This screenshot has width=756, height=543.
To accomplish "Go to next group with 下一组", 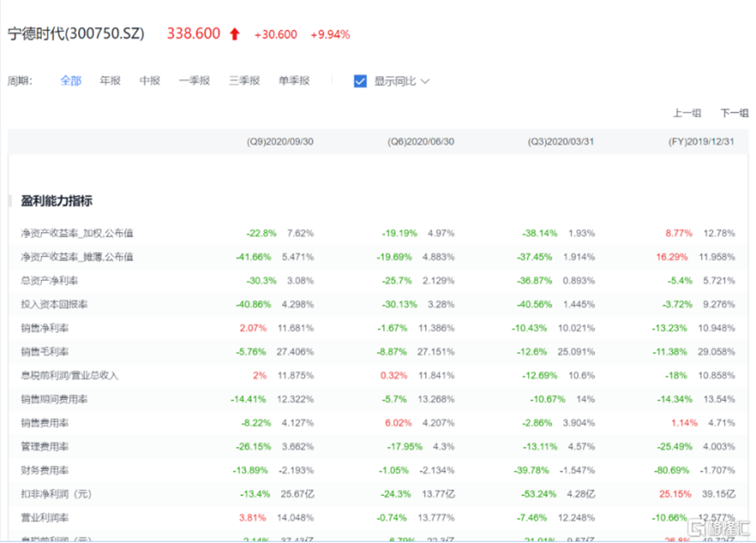I will point(733,113).
